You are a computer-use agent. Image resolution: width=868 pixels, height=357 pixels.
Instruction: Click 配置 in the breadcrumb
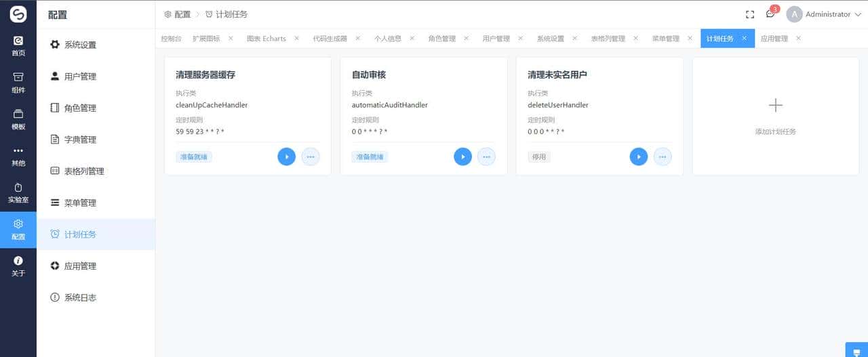coord(178,14)
